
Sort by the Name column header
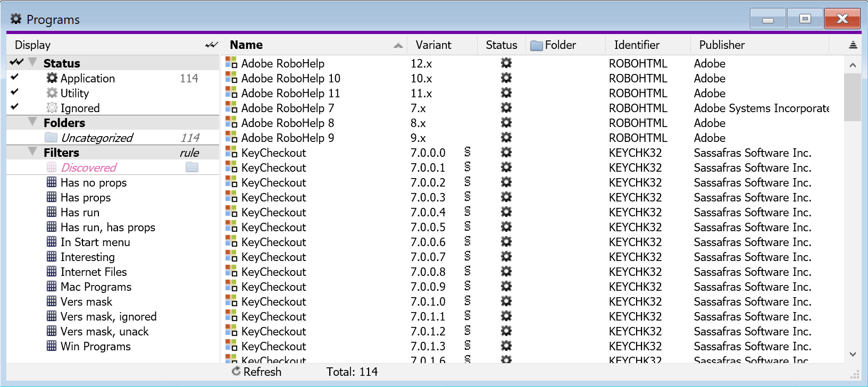coord(246,45)
